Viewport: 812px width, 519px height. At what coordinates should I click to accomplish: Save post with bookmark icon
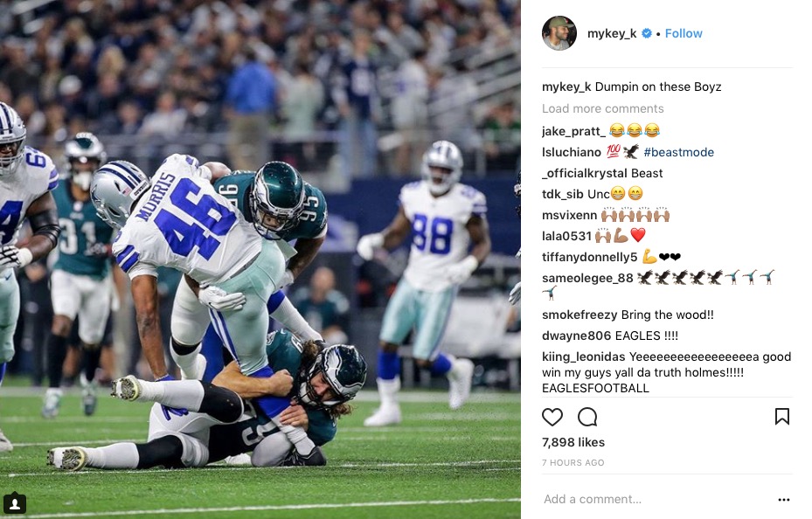click(x=782, y=417)
